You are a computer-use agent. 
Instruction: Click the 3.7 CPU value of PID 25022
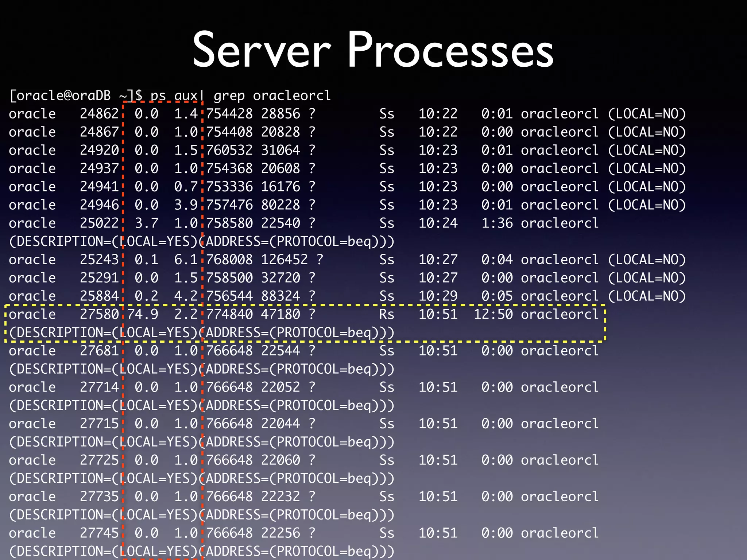pos(147,223)
